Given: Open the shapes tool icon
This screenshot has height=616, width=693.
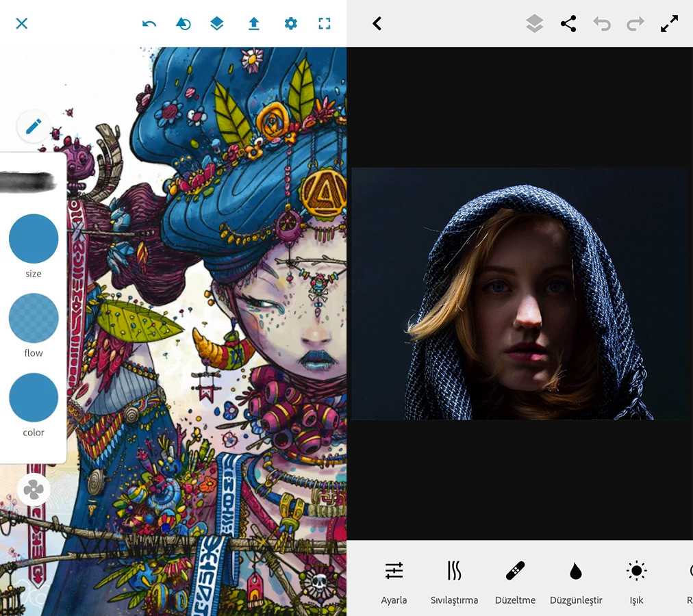Looking at the screenshot, I should tap(183, 23).
